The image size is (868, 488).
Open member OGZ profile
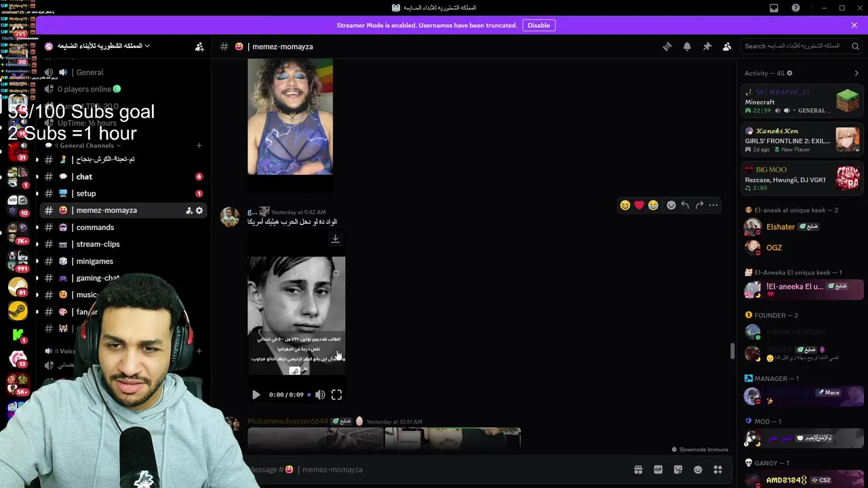[802, 248]
